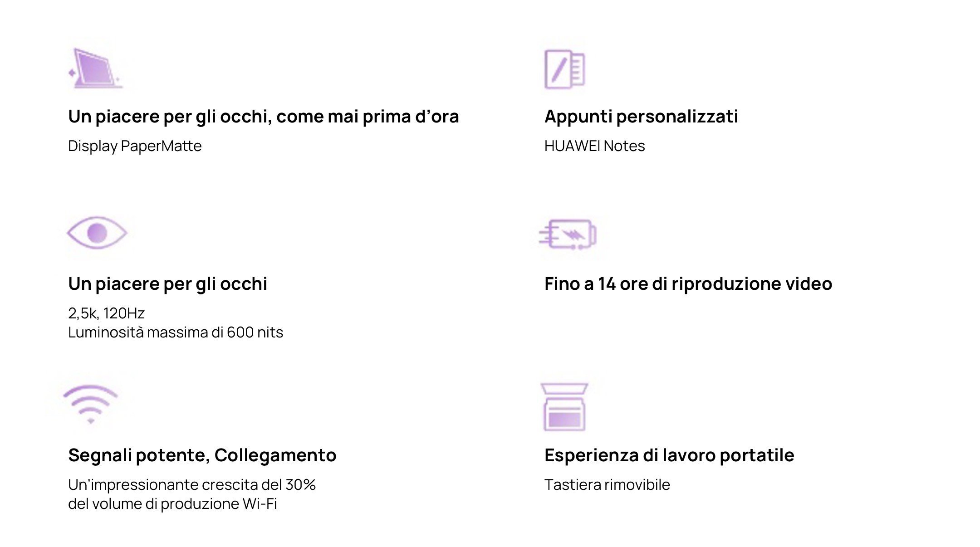980x547 pixels.
Task: Click the fast-charging battery icon
Action: point(567,234)
